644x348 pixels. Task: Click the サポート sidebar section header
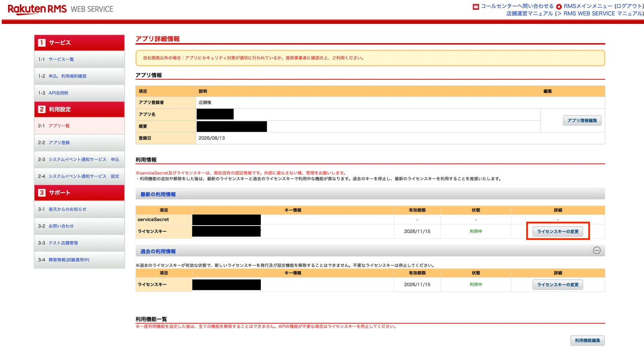(79, 193)
